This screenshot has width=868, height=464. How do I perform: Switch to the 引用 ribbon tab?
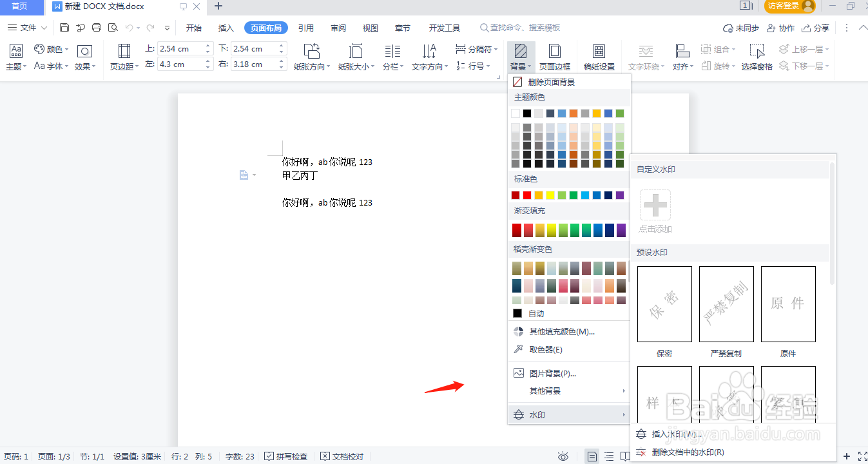pos(306,28)
